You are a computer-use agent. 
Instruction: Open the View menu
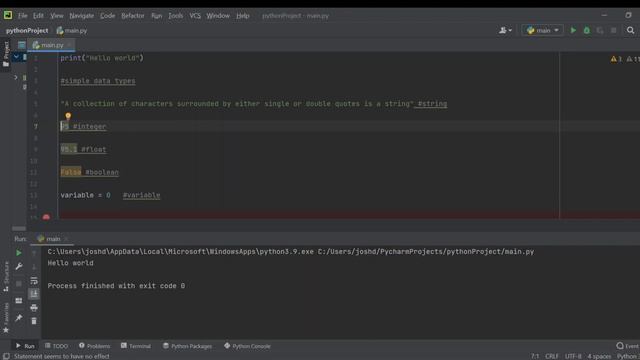click(x=57, y=16)
